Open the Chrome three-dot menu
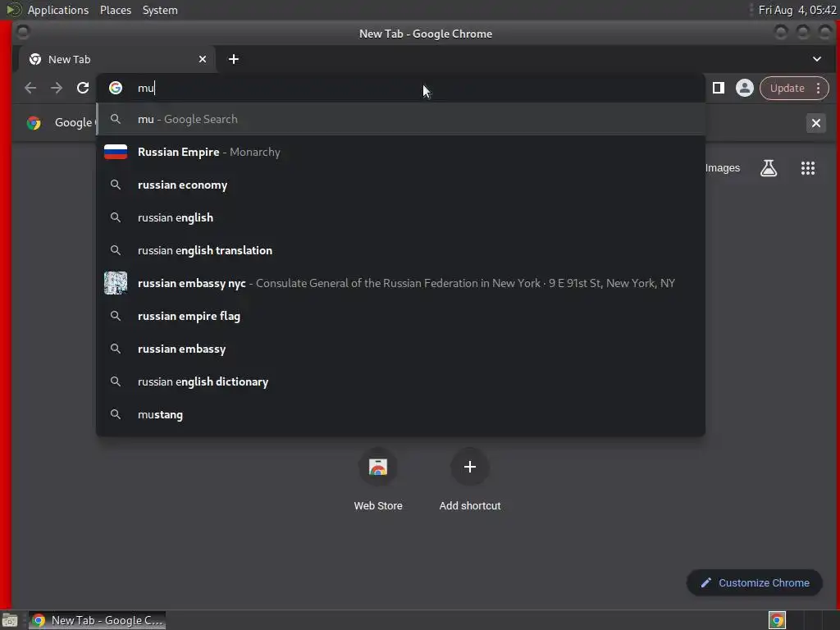840x630 pixels. (818, 89)
